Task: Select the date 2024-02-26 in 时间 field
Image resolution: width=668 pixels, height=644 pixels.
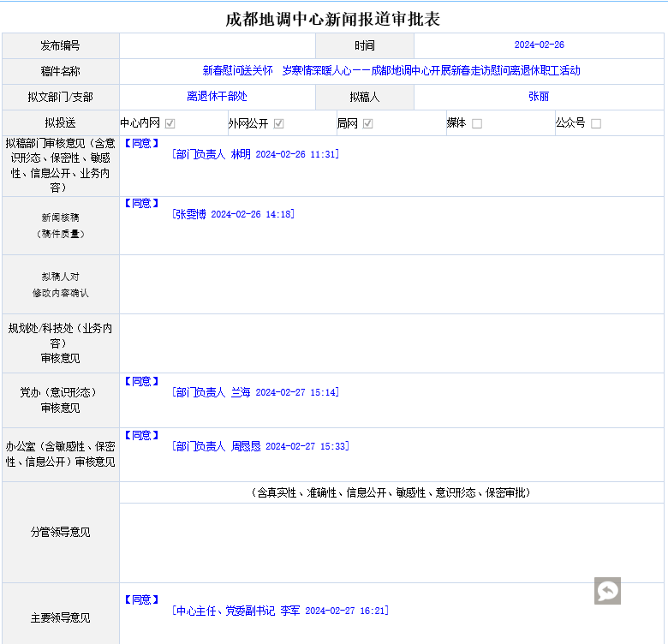Action: click(539, 45)
